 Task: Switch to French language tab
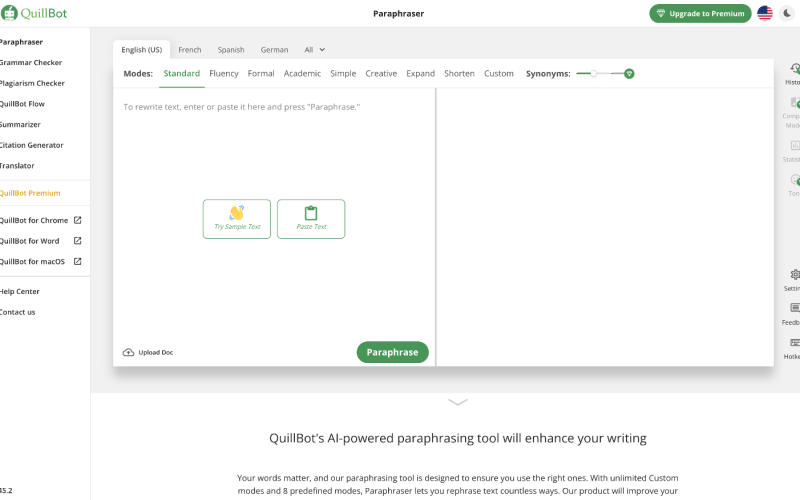[x=190, y=49]
